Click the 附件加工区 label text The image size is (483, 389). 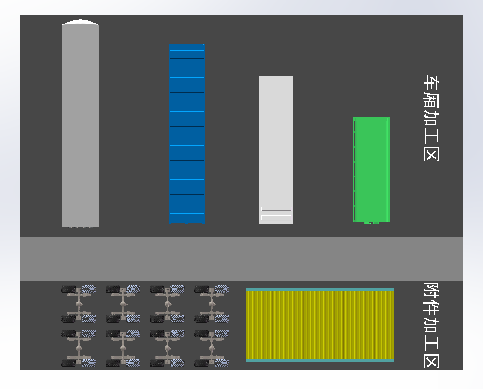(x=431, y=325)
